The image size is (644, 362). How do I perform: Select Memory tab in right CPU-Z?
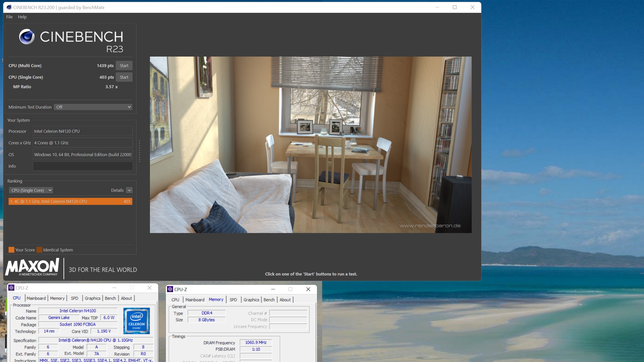coord(216,299)
